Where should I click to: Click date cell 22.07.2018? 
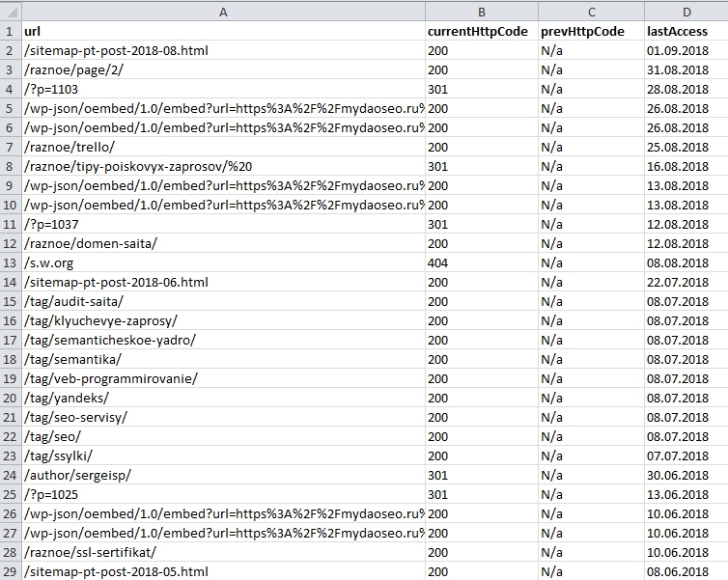tap(686, 282)
